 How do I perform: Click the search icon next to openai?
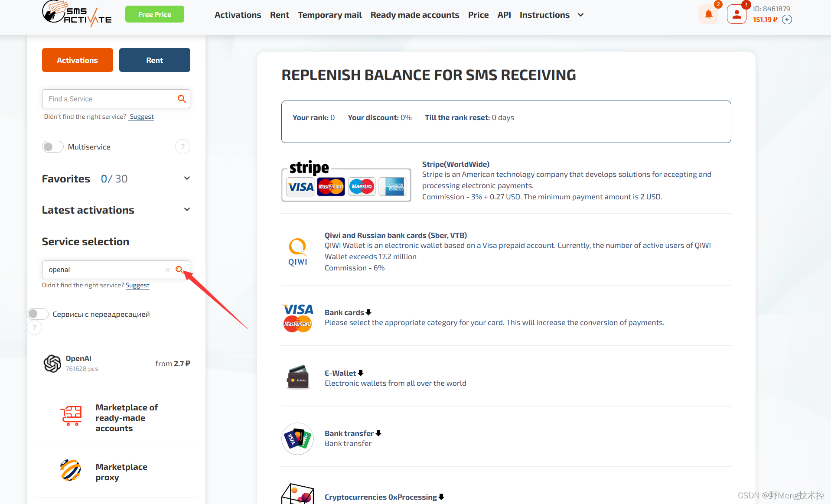point(179,270)
